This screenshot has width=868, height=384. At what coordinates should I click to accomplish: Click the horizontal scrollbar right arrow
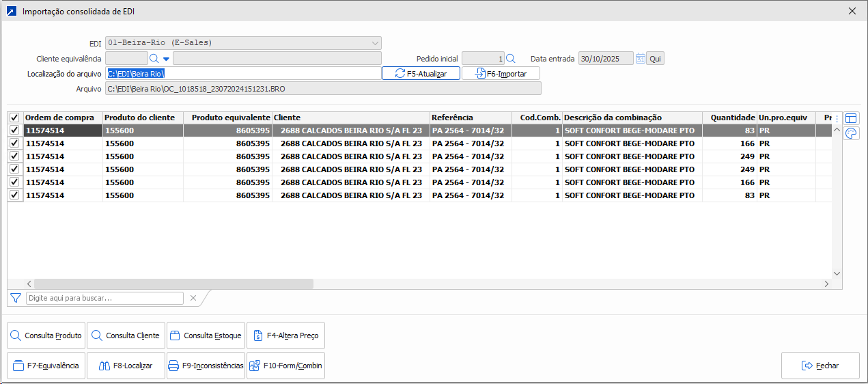coord(826,284)
